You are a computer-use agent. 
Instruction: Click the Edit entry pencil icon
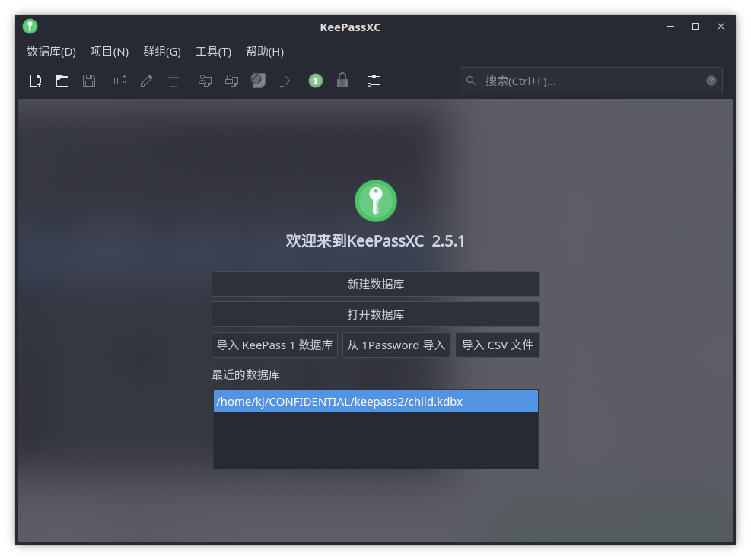pos(147,81)
